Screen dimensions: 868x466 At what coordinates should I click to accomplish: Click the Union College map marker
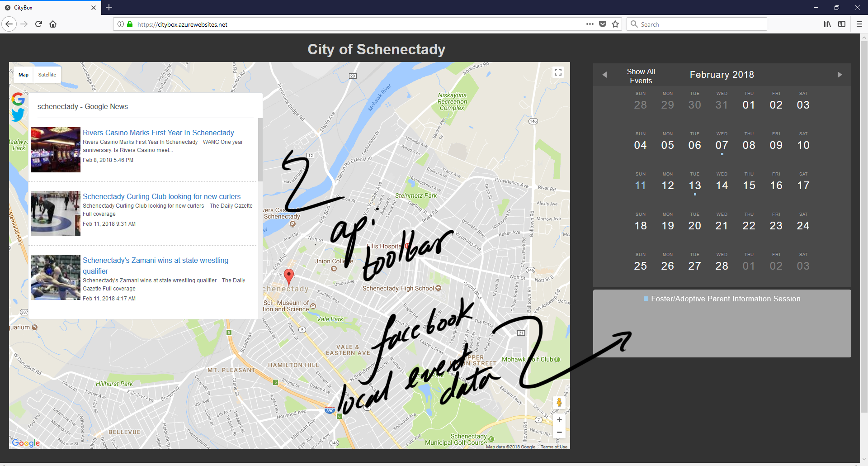(x=334, y=269)
